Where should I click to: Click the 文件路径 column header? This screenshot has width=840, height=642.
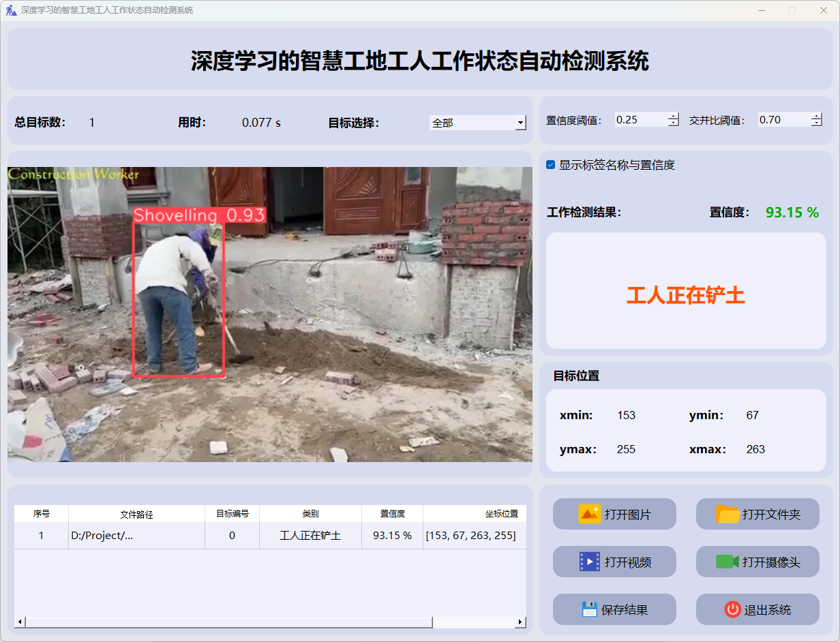coord(136,514)
